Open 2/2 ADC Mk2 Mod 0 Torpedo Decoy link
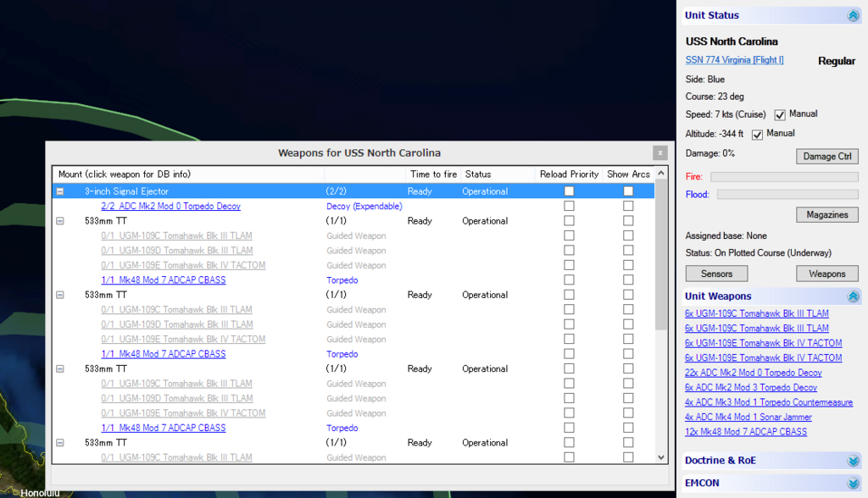The image size is (868, 498). coord(170,206)
